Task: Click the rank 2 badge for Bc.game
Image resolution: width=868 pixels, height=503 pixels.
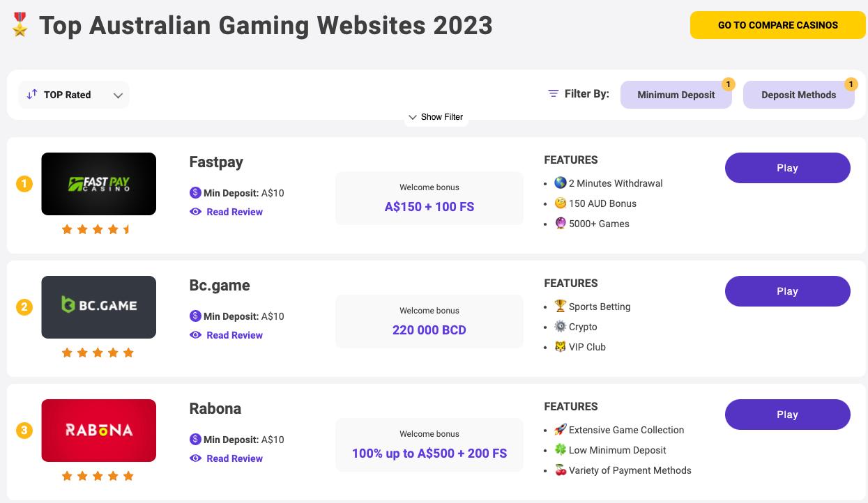Action: [x=24, y=307]
